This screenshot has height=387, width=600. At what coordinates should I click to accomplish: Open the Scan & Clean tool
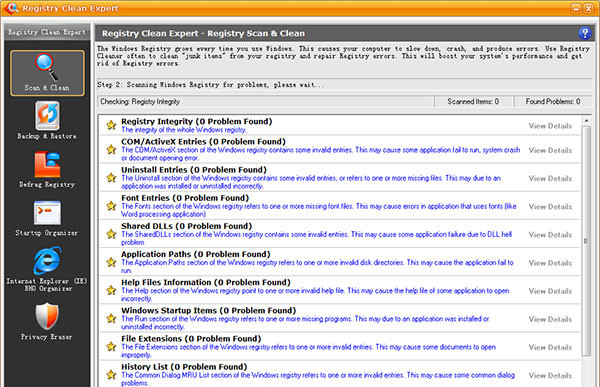[47, 73]
